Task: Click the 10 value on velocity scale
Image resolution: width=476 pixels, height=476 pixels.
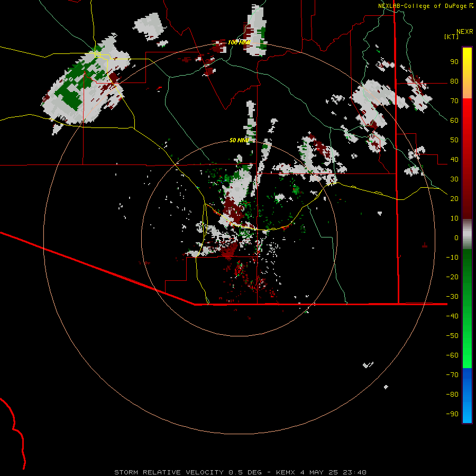Action: [454, 218]
